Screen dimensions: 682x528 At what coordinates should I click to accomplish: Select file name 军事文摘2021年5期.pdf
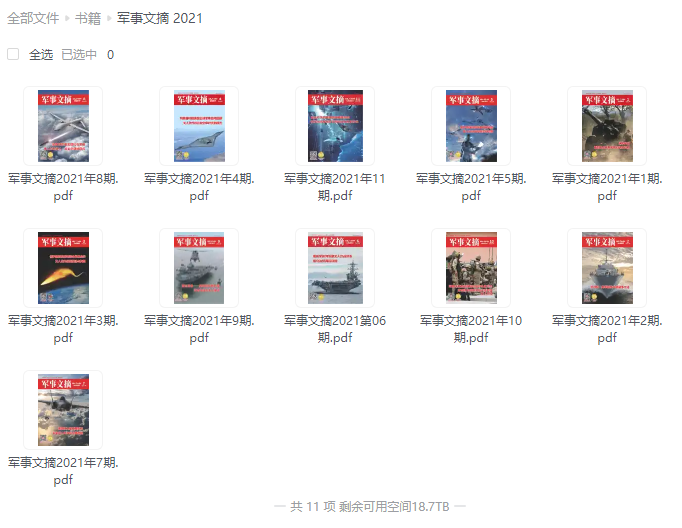471,187
